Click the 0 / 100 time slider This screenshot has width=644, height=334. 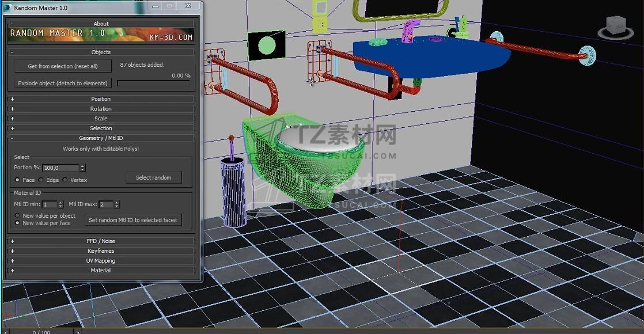click(x=41, y=332)
